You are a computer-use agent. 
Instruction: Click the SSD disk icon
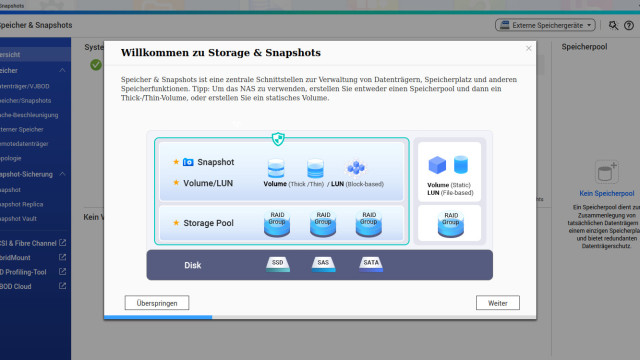coord(278,264)
